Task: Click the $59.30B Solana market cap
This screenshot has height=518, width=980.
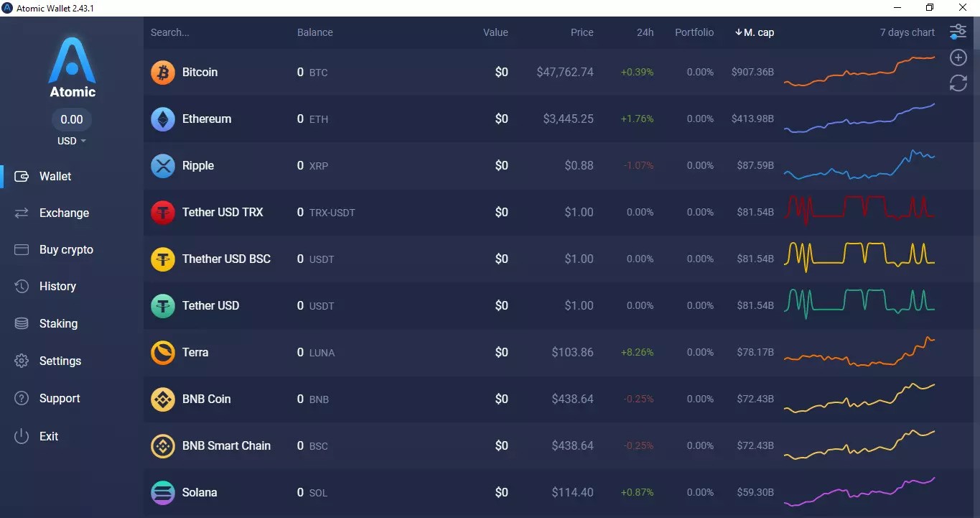Action: pos(755,492)
